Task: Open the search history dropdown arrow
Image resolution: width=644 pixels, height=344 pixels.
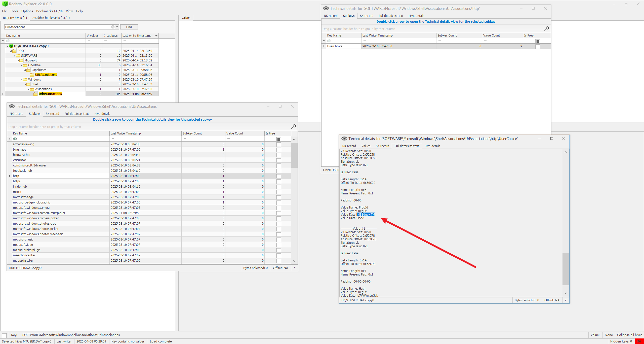Action: tap(117, 27)
